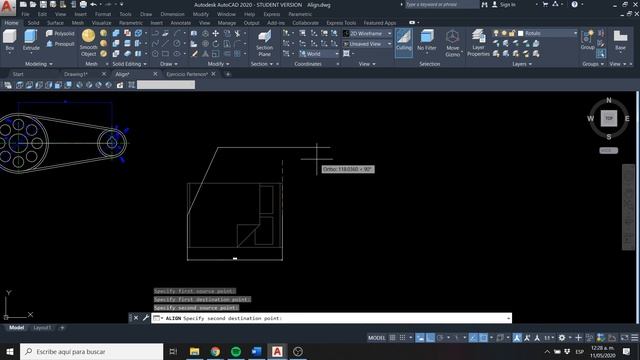
Task: Open the Section Plane tool
Action: click(264, 43)
